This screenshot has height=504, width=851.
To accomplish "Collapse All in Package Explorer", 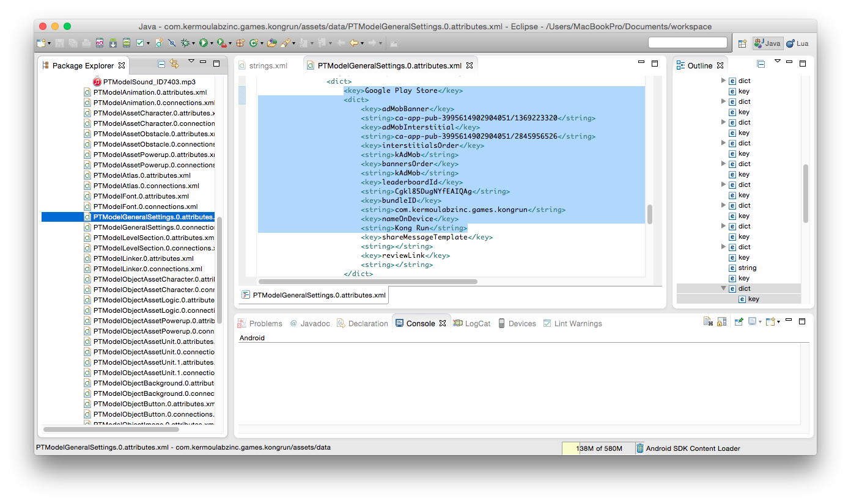I will coord(161,64).
